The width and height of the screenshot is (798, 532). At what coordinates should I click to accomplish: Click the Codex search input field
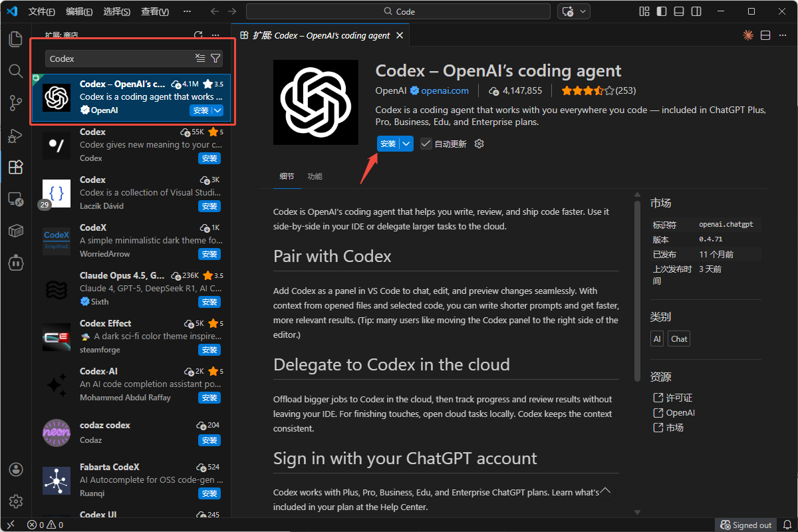tap(120, 59)
